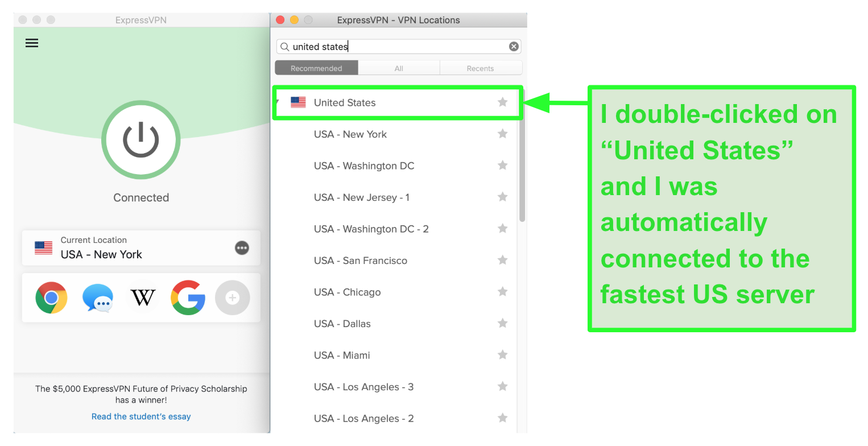The width and height of the screenshot is (868, 446).
Task: Favorite USA - New Jersey - 1 star
Action: click(x=502, y=197)
